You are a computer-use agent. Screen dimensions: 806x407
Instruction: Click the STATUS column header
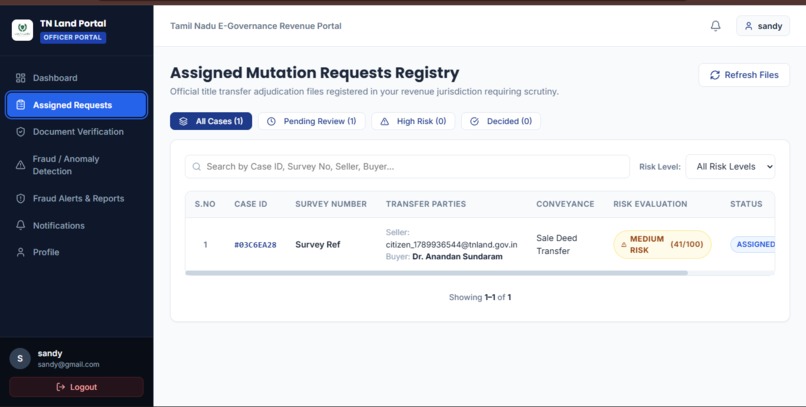(746, 204)
